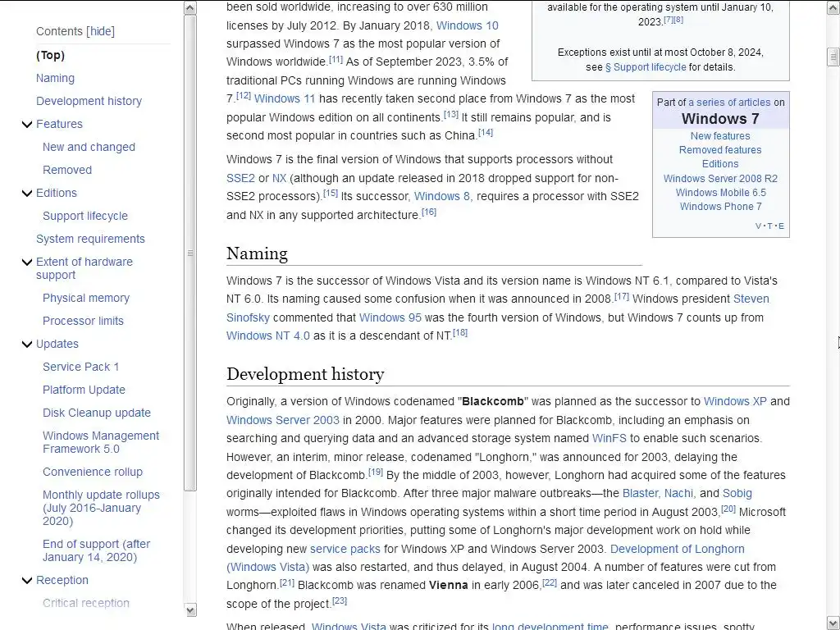Image resolution: width=840 pixels, height=630 pixels.
Task: Jump to Processor limits subsection
Action: coord(83,322)
